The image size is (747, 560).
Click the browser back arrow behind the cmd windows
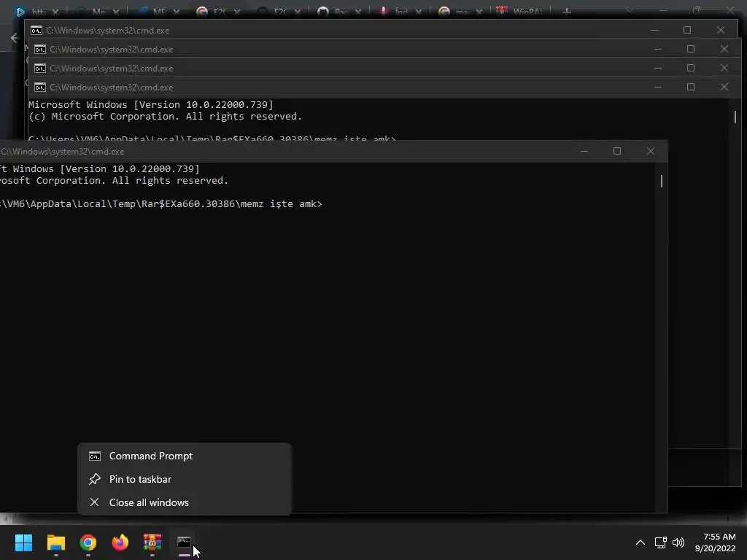[15, 38]
